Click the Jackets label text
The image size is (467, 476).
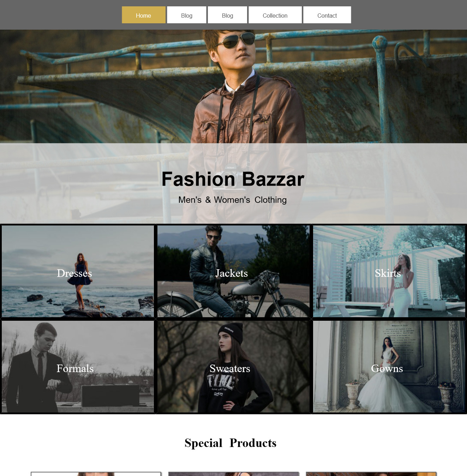[232, 273]
